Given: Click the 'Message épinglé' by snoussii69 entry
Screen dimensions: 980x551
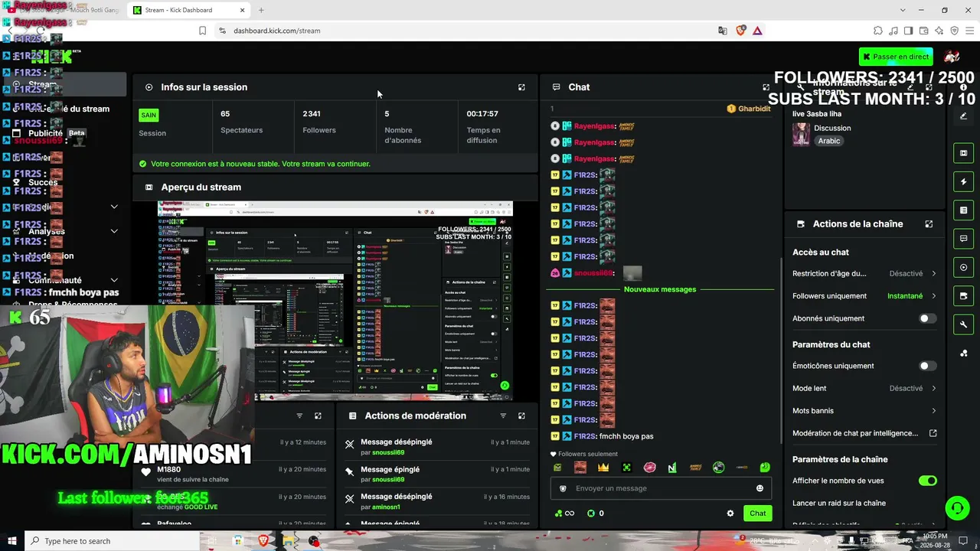Looking at the screenshot, I should click(436, 474).
